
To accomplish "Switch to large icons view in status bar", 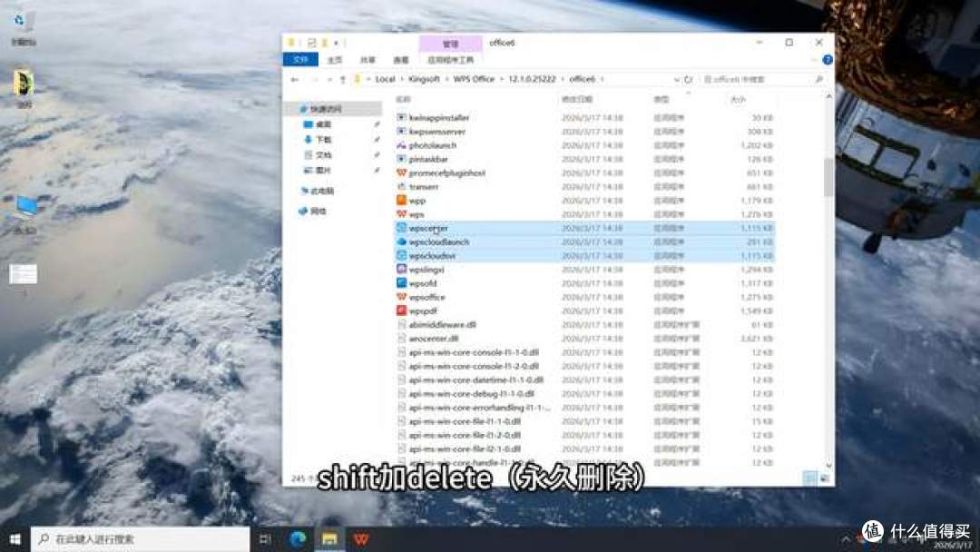I will click(x=824, y=478).
